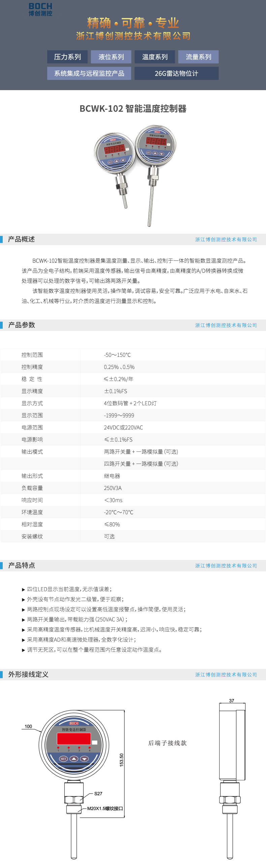Select the 控制范围 table label

(x=32, y=355)
